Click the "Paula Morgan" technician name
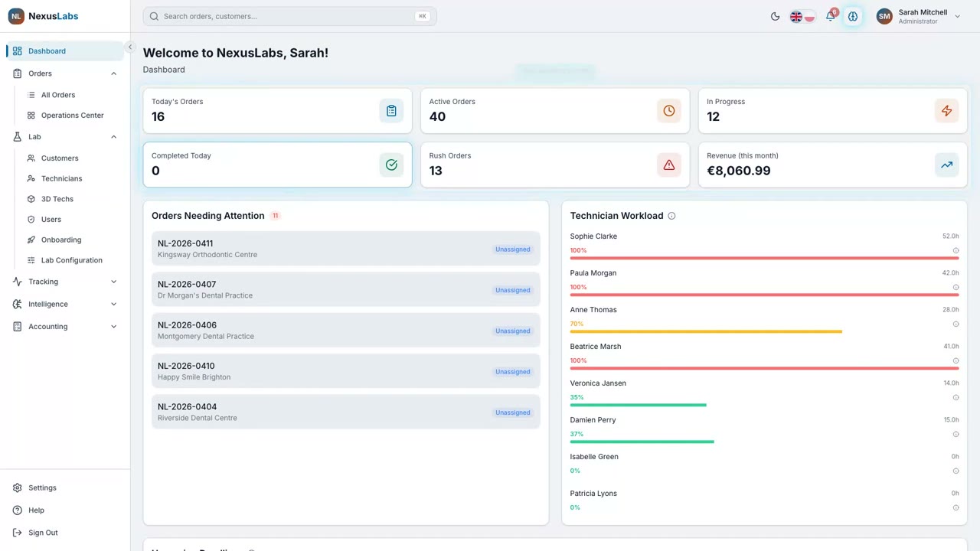The image size is (980, 551). pos(593,273)
